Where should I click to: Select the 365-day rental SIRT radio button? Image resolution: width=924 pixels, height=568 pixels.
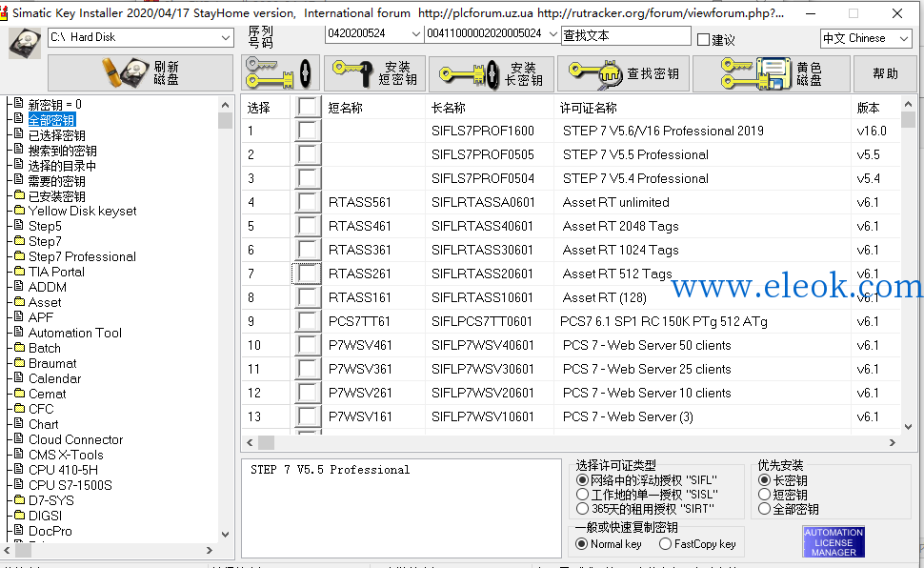(x=582, y=508)
